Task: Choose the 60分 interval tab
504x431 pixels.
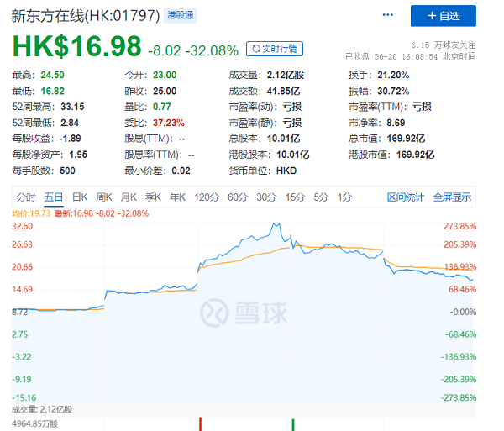Action: 238,197
